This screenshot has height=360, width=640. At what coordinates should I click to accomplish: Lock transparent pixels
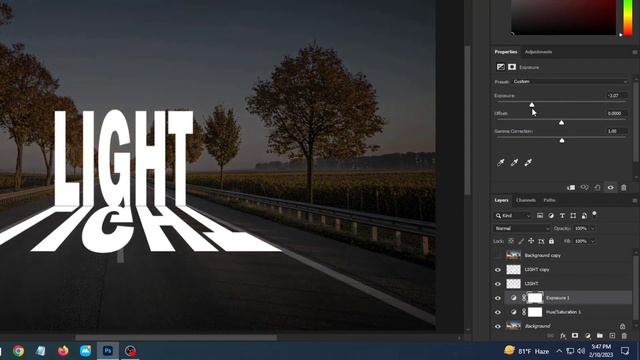coord(511,241)
